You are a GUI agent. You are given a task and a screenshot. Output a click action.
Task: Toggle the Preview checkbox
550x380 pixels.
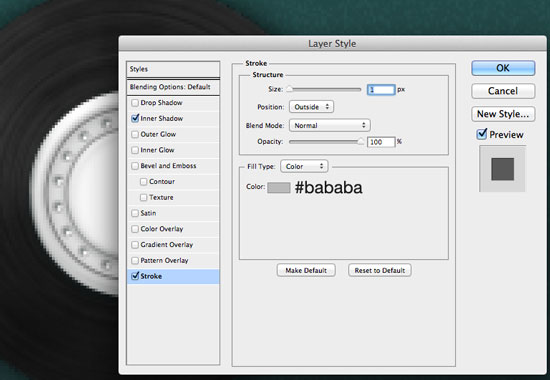click(482, 134)
